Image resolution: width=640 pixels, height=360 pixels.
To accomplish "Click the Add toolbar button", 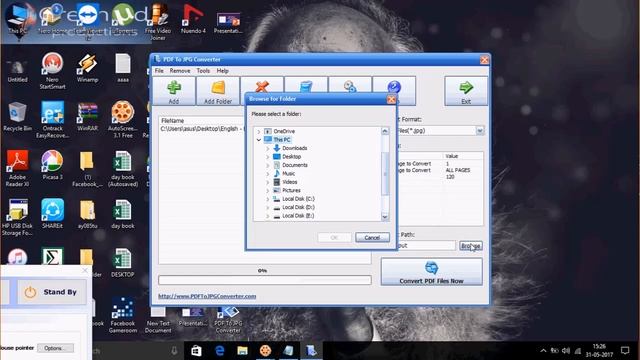I will 174,91.
